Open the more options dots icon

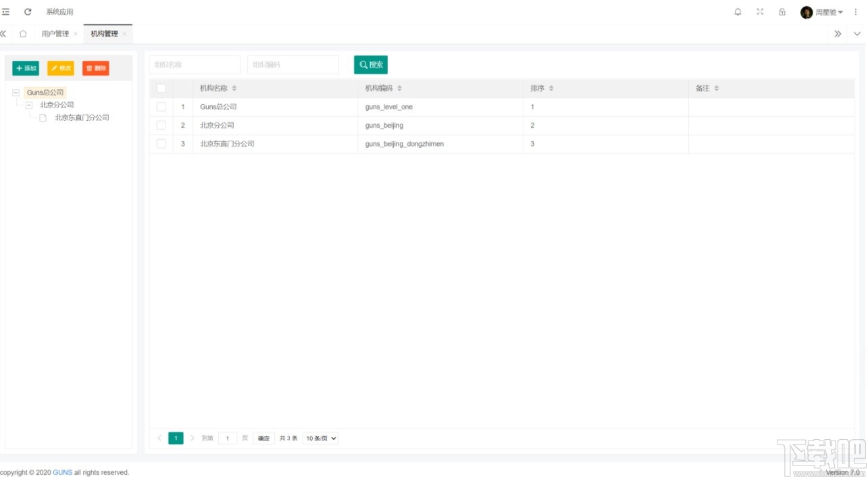coord(856,12)
